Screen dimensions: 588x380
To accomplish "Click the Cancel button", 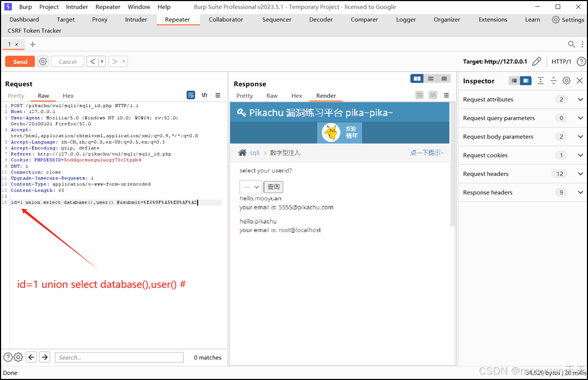I will [68, 61].
